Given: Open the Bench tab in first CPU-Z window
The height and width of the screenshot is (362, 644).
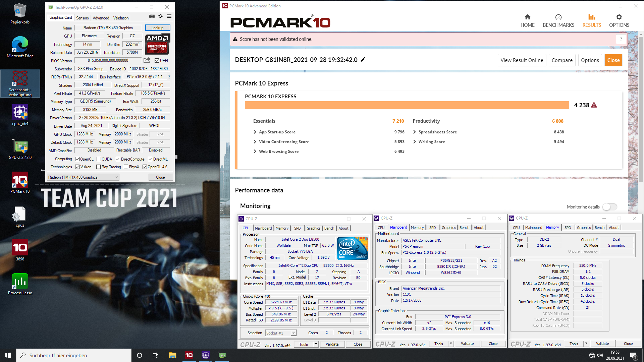Looking at the screenshot, I should coord(329,228).
